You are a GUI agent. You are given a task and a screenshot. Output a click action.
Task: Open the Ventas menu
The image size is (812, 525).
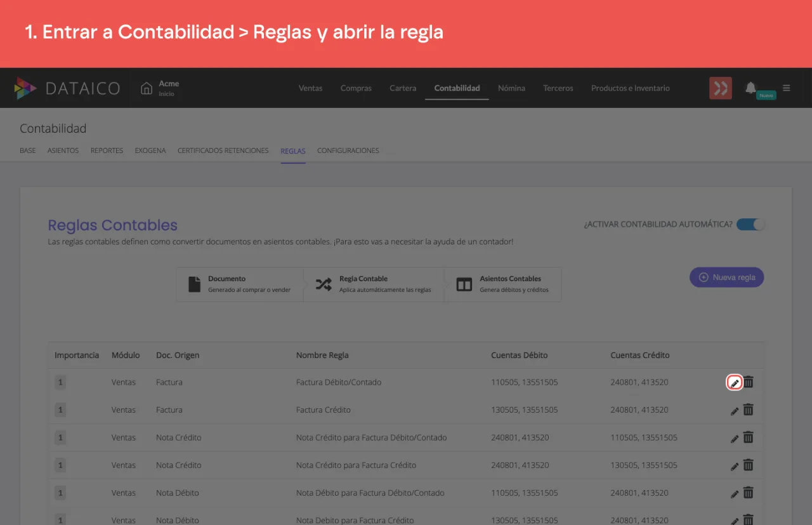(x=311, y=88)
